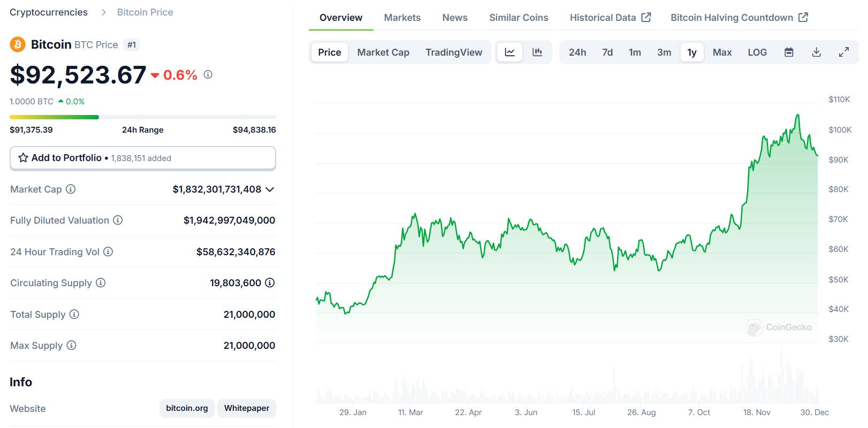
Task: Switch to TradingView chart mode
Action: 454,52
